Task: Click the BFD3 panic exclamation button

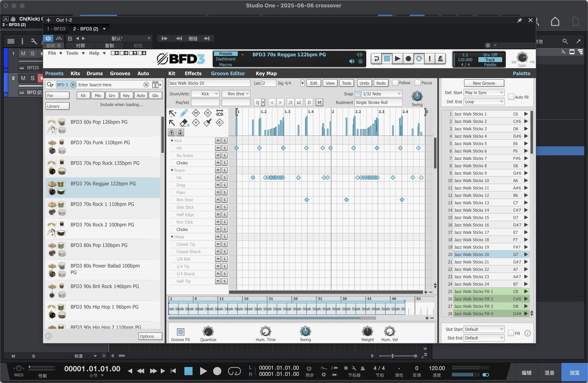Action: [430, 59]
